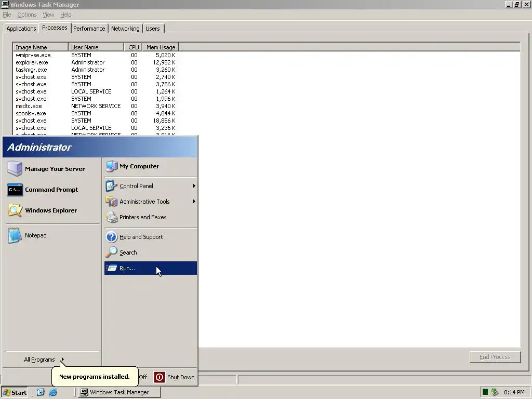Image resolution: width=532 pixels, height=399 pixels.
Task: Select svchost.exe using 2,740 K
Action: [x=96, y=77]
